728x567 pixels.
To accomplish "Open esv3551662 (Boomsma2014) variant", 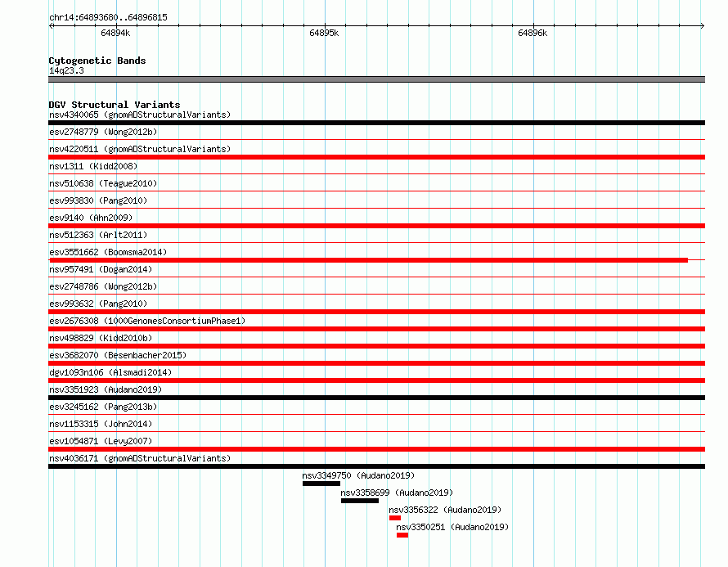I will 108,252.
